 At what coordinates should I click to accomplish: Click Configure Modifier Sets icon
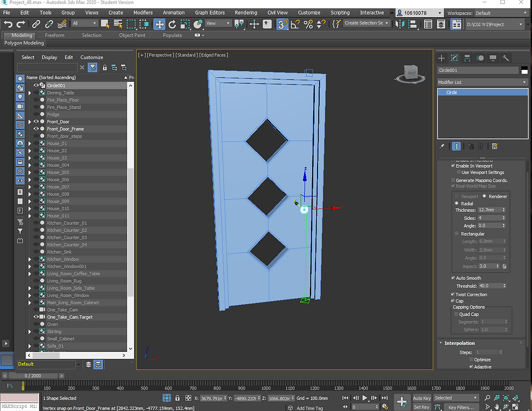[495, 146]
